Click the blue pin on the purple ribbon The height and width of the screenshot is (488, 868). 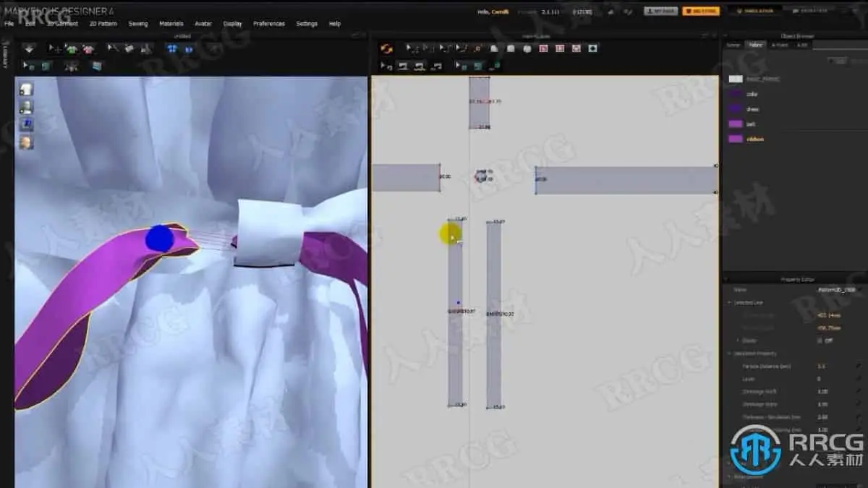coord(159,239)
